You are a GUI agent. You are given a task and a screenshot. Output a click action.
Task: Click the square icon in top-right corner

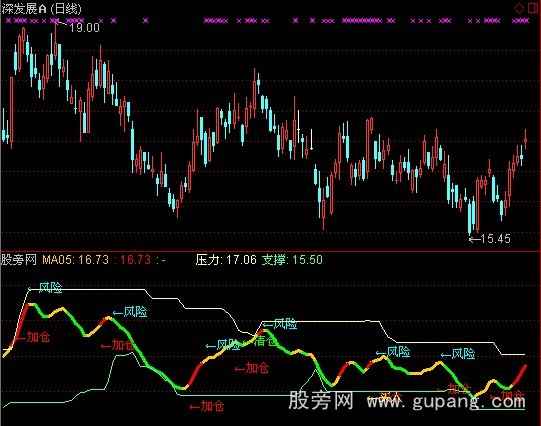(x=534, y=9)
